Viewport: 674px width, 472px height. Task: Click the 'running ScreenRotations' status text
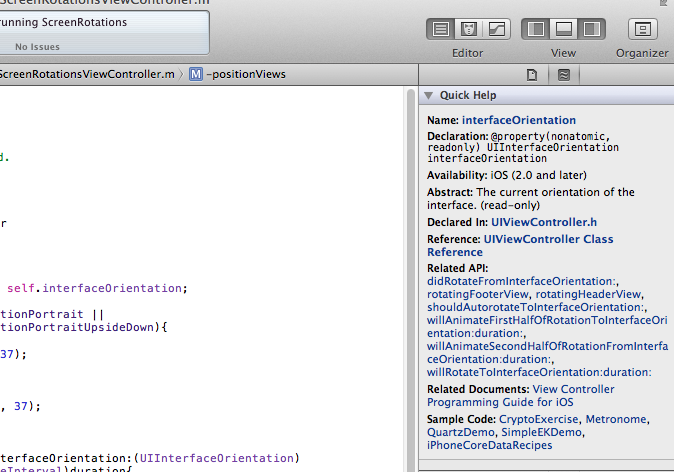pos(64,22)
